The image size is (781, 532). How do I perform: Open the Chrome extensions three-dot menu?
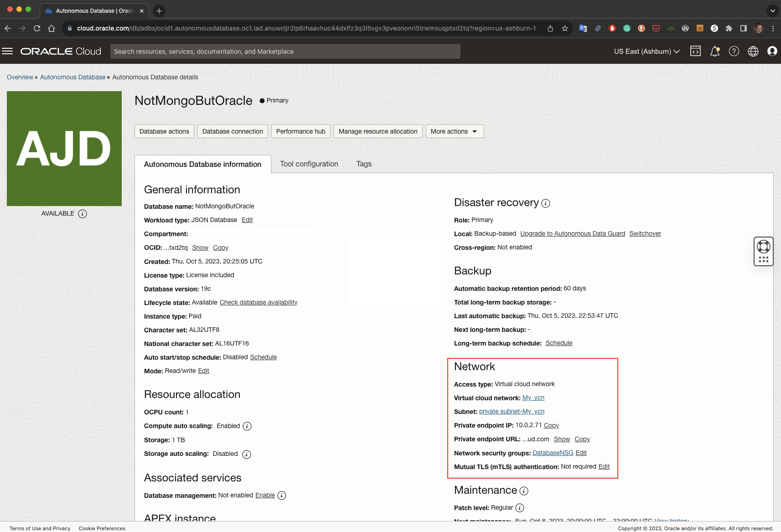772,28
